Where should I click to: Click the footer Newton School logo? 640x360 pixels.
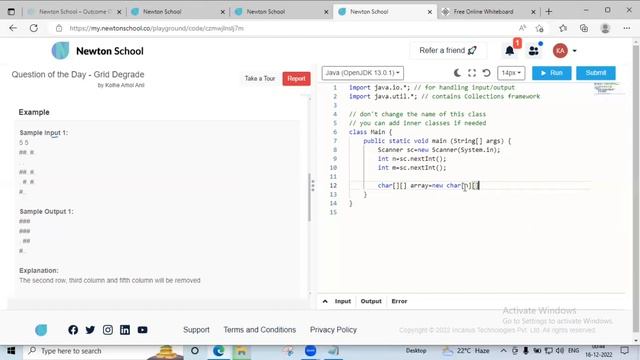pos(41,330)
